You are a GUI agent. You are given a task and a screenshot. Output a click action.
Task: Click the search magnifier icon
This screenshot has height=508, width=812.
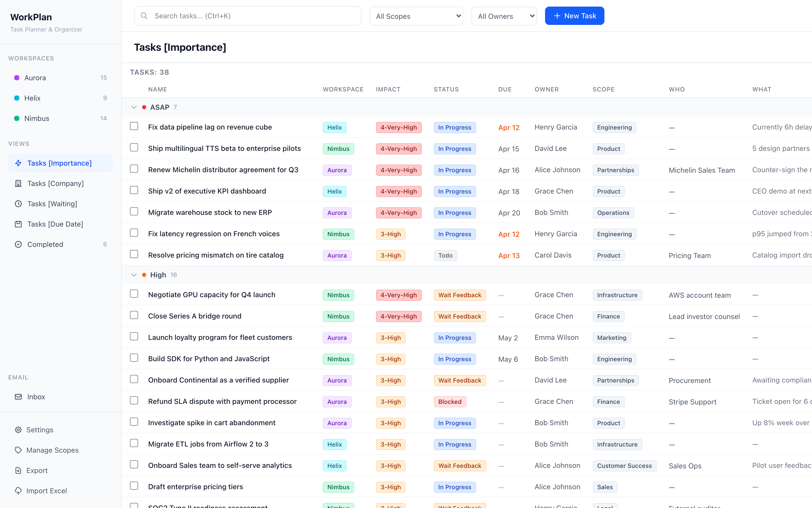click(x=144, y=16)
